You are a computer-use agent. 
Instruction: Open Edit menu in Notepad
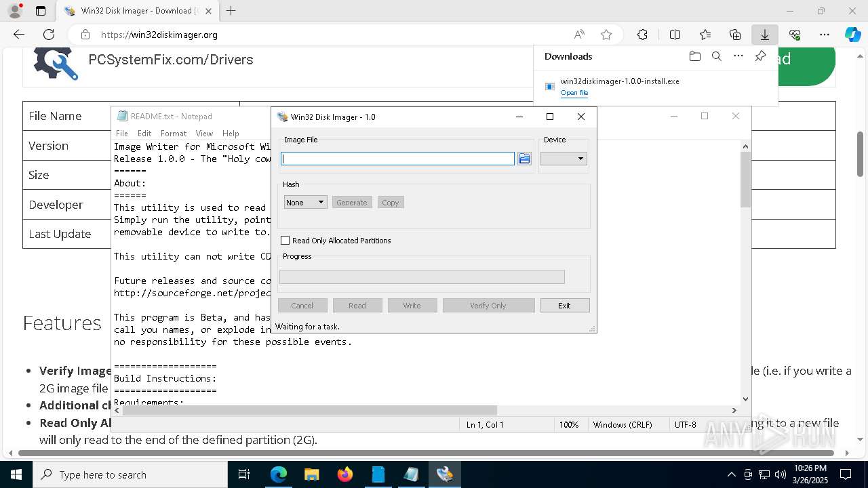[x=144, y=134]
